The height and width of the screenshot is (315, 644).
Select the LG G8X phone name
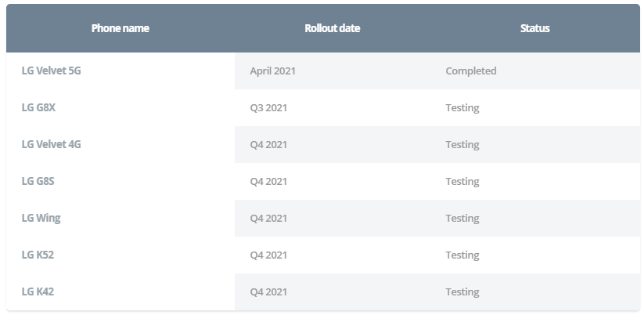coord(38,107)
